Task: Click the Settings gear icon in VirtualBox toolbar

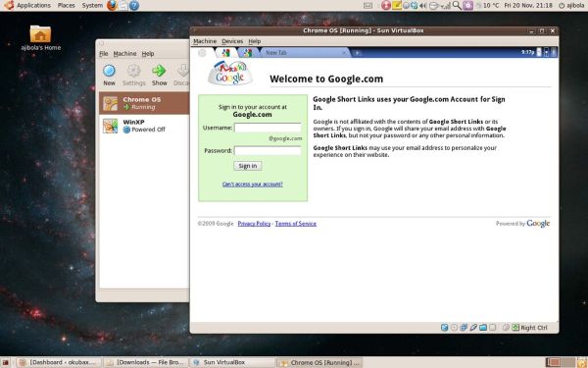Action: (x=133, y=71)
